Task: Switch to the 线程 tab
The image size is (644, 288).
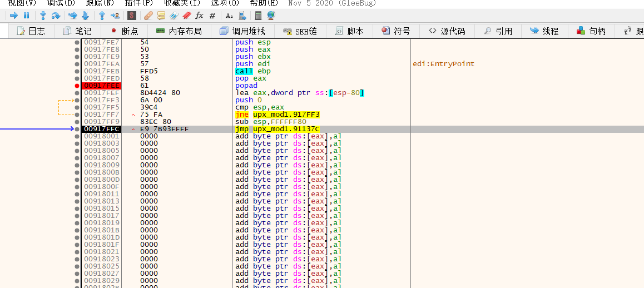Action: (x=544, y=31)
